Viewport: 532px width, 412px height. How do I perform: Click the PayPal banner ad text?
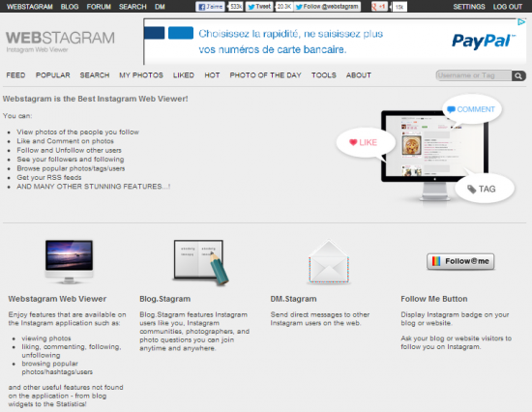(x=290, y=42)
